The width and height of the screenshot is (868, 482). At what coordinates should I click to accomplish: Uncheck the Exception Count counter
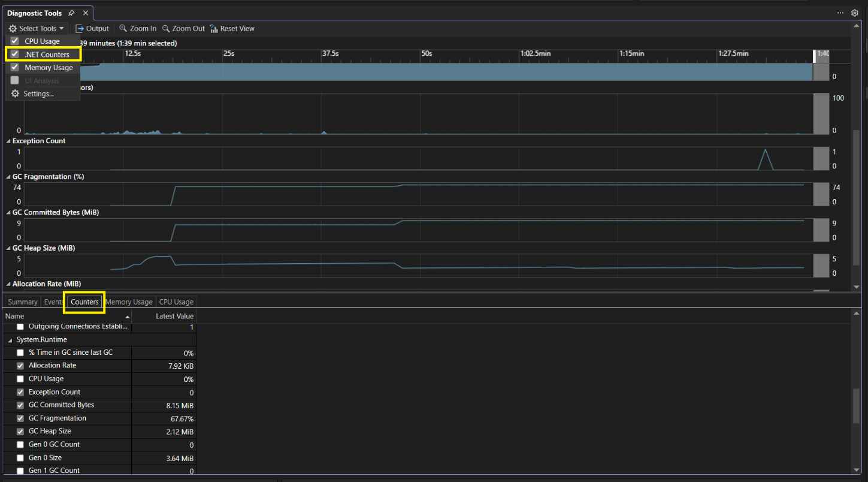pos(20,392)
